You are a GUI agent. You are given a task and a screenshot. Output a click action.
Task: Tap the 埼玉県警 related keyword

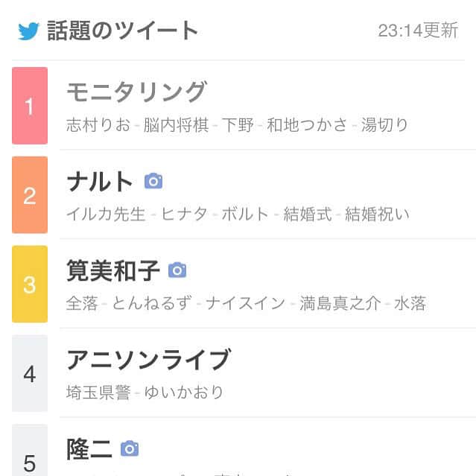tap(98, 393)
